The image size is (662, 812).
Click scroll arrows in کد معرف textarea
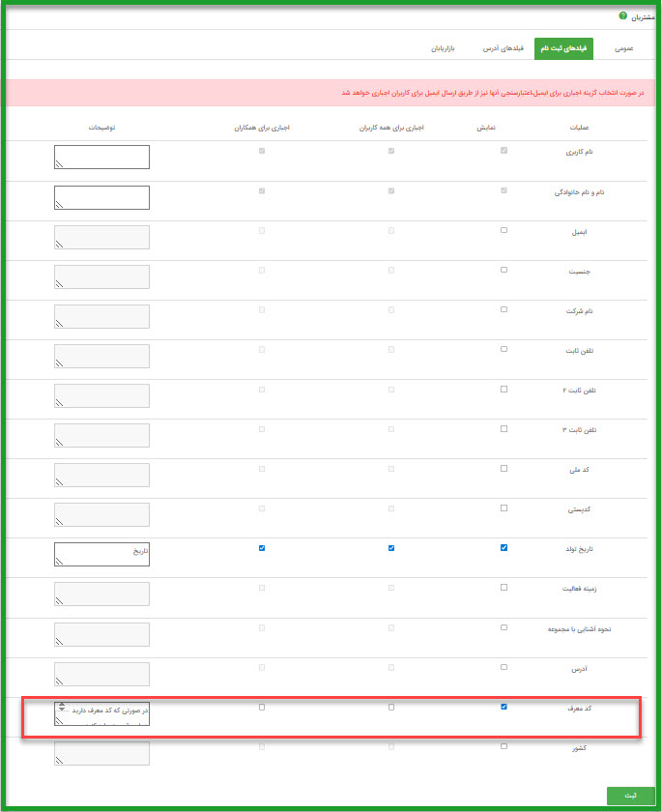pos(62,707)
